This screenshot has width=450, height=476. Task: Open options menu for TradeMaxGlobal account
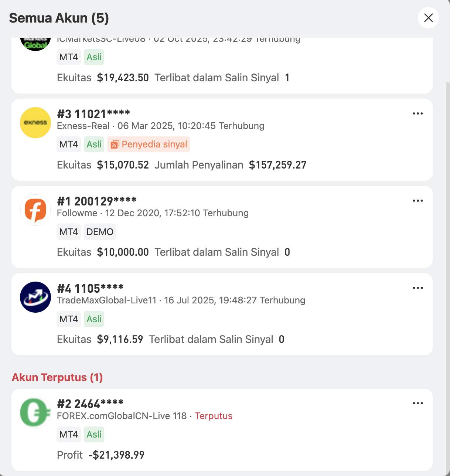pos(417,288)
